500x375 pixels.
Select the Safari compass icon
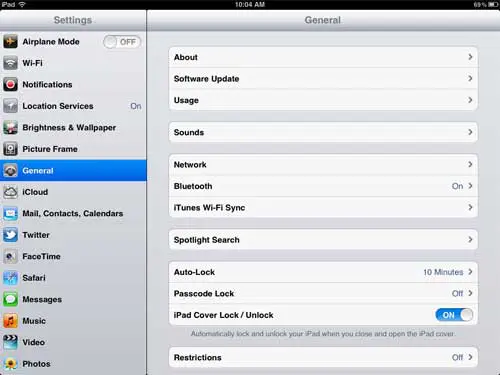(x=10, y=278)
